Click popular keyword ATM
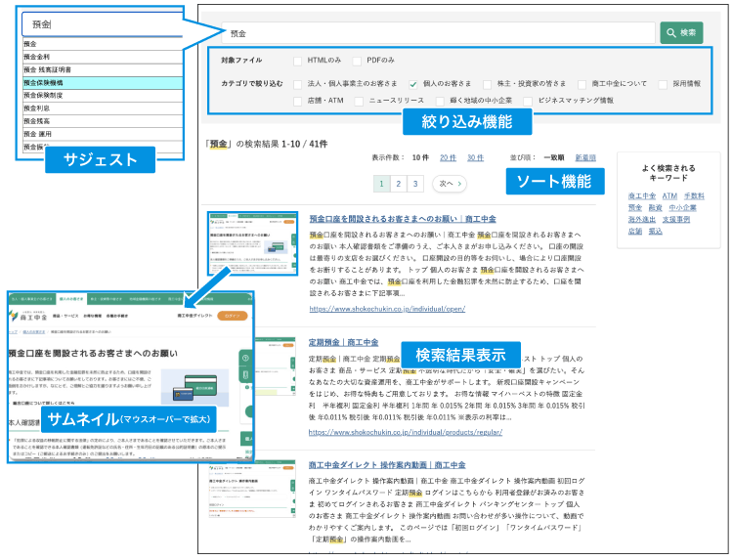 point(669,195)
